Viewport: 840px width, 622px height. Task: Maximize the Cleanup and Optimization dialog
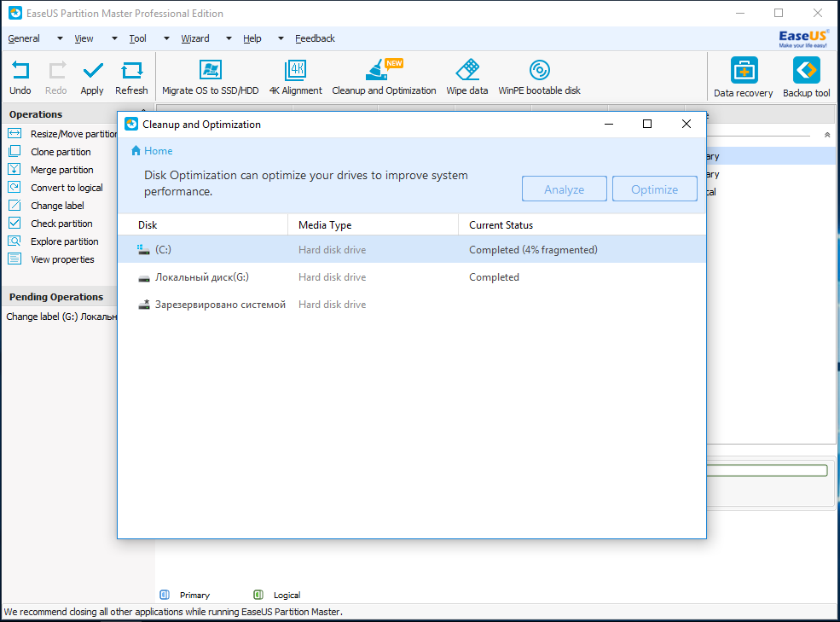[647, 124]
